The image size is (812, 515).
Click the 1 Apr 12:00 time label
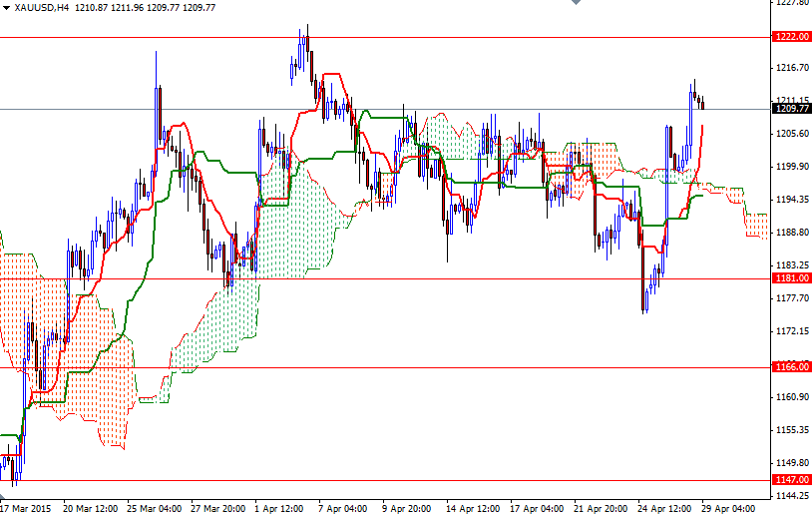point(278,507)
